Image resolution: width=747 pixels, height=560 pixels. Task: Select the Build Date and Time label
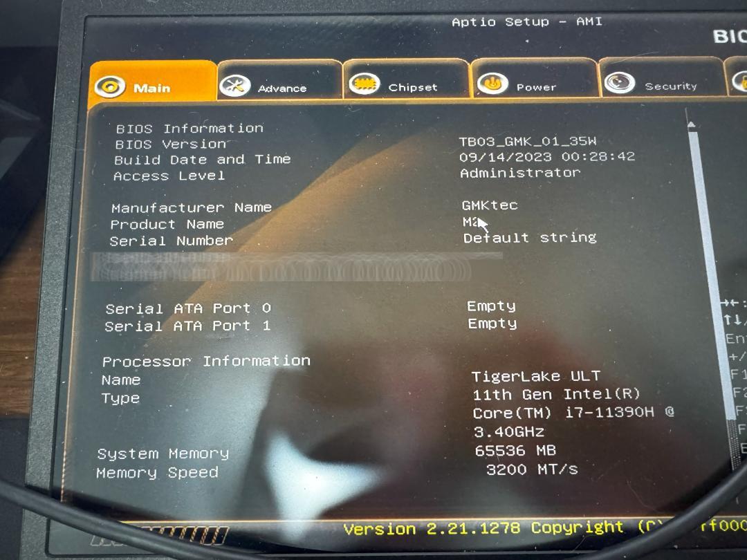(x=202, y=160)
